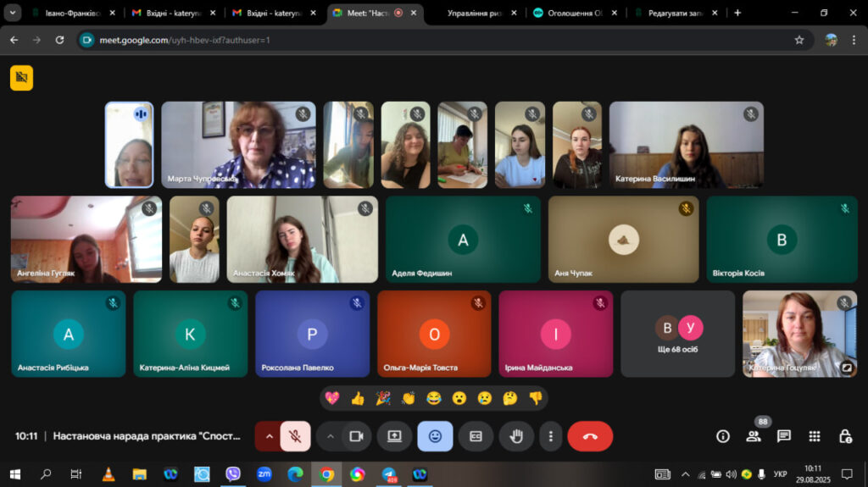Toggle the camera on or off
This screenshot has height=487, width=868.
coord(357,436)
